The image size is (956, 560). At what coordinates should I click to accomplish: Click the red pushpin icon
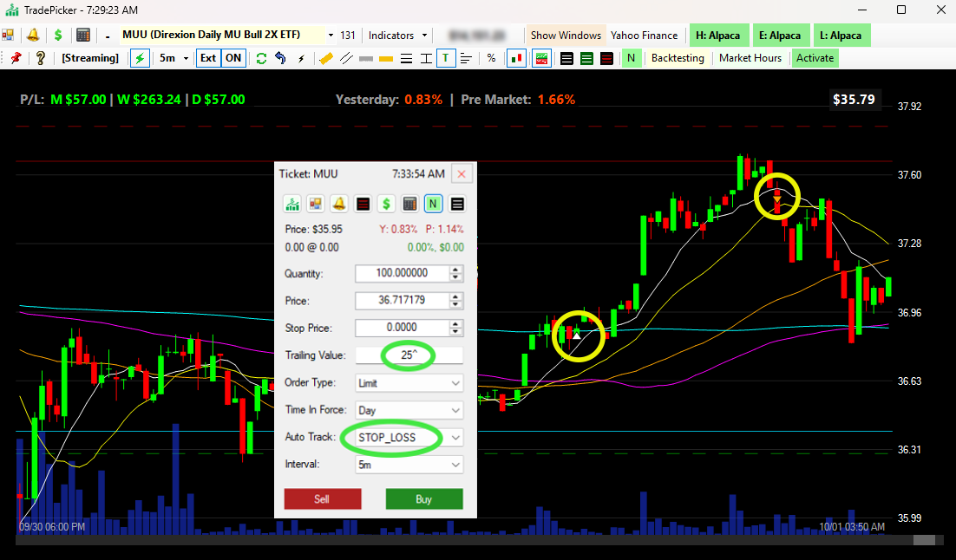pos(16,58)
